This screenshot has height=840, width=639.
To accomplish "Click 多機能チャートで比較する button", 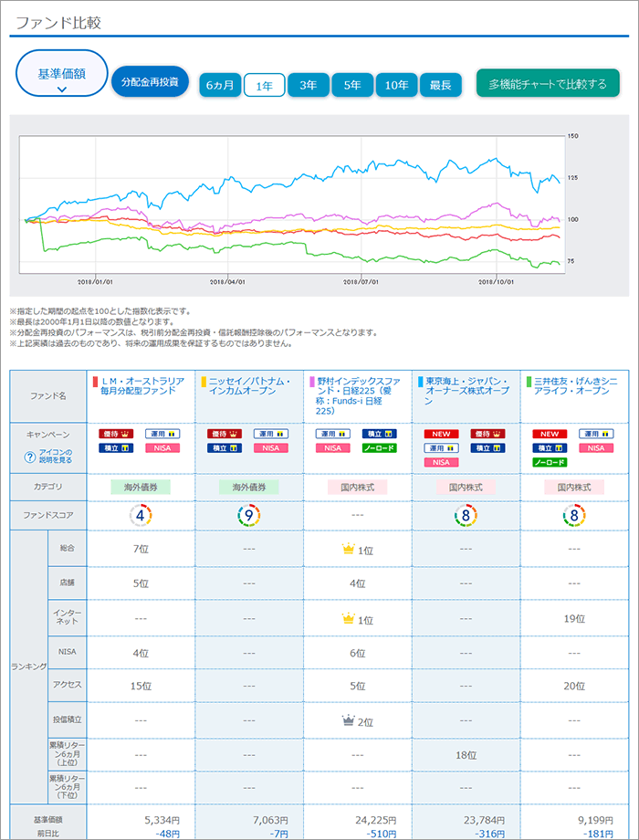I will coord(548,84).
